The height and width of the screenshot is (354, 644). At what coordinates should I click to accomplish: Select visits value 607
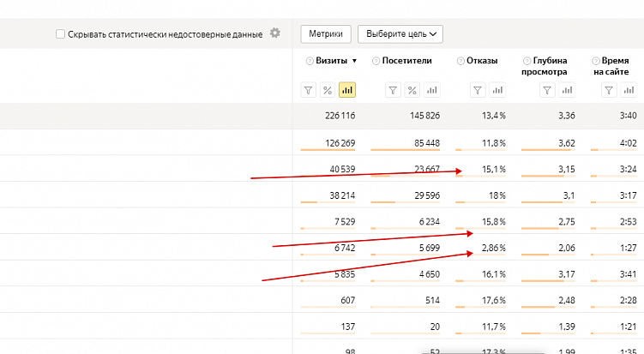[x=348, y=301]
